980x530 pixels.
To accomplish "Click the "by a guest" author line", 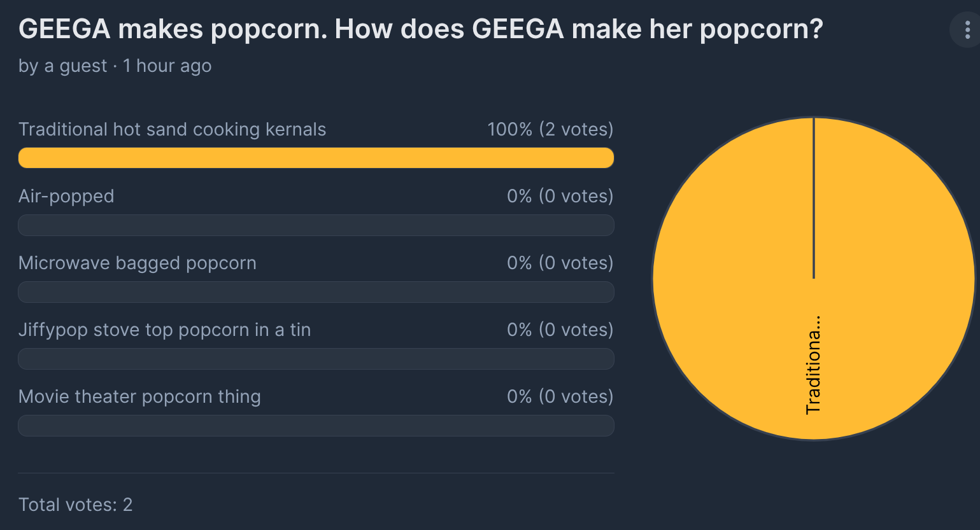I will pos(115,66).
